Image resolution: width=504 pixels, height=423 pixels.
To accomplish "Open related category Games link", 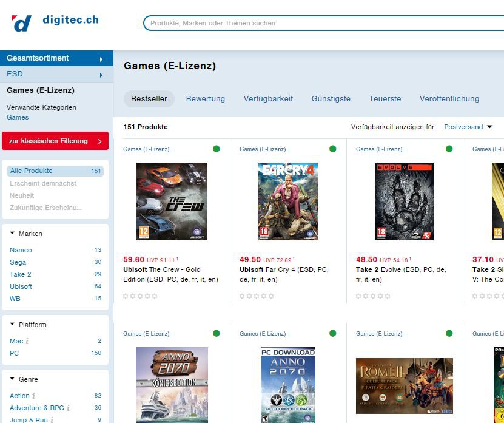I will coord(18,117).
